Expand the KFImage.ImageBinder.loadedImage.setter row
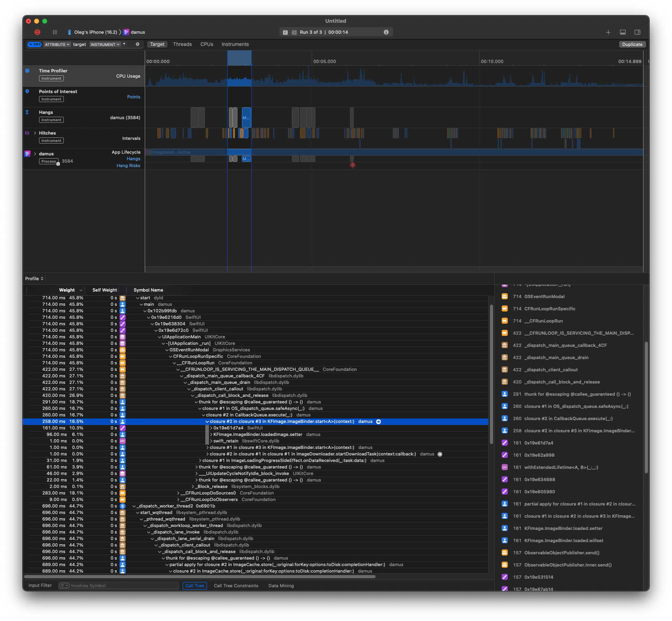 pyautogui.click(x=211, y=435)
